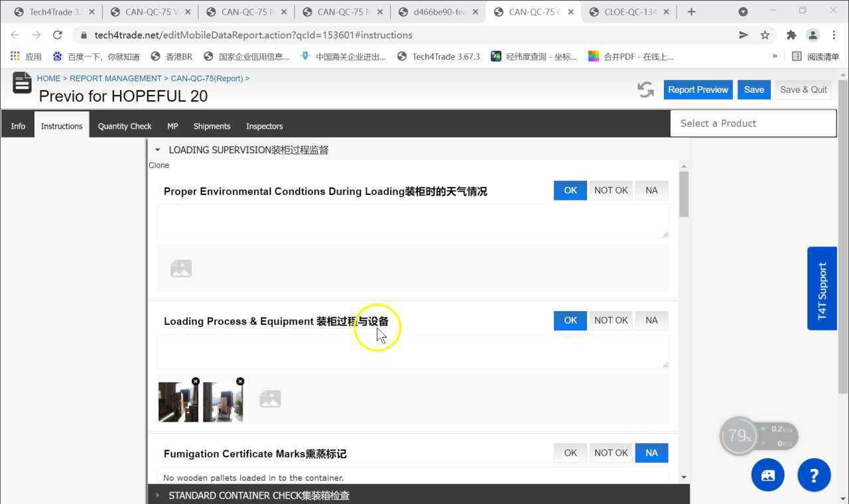Expand the STANDARD CONTAINER CHECK section
This screenshot has width=849, height=504.
[157, 495]
